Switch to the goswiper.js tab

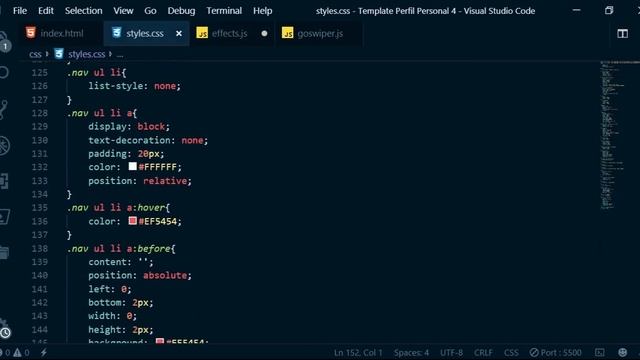point(320,33)
